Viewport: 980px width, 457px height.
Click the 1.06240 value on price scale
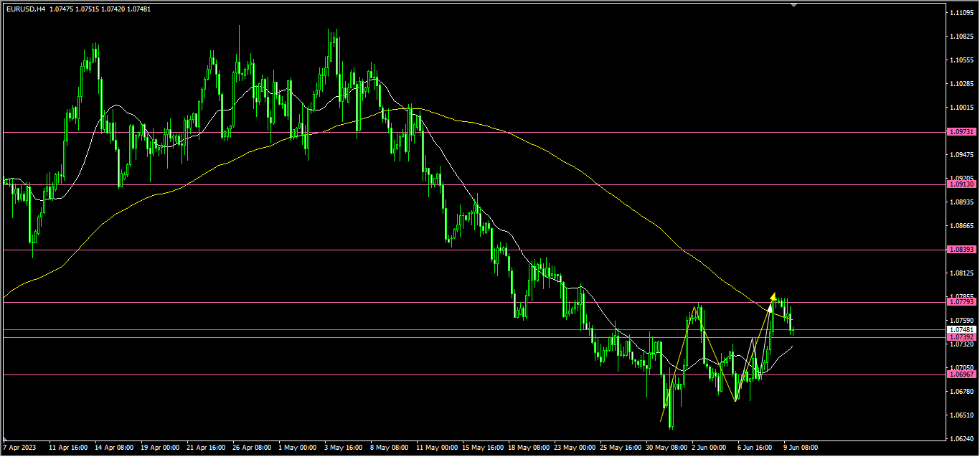961,439
